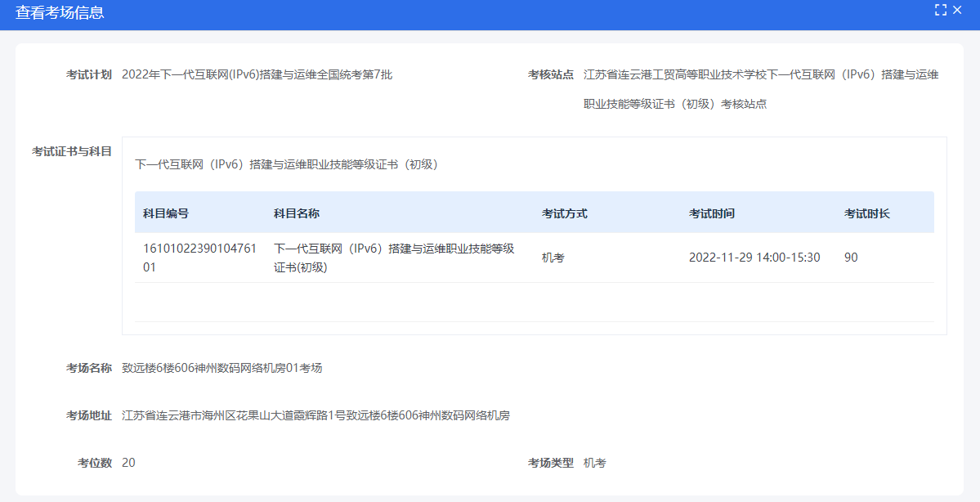The height and width of the screenshot is (502, 980).
Task: Click the 考试时间 column header
Action: 712,213
